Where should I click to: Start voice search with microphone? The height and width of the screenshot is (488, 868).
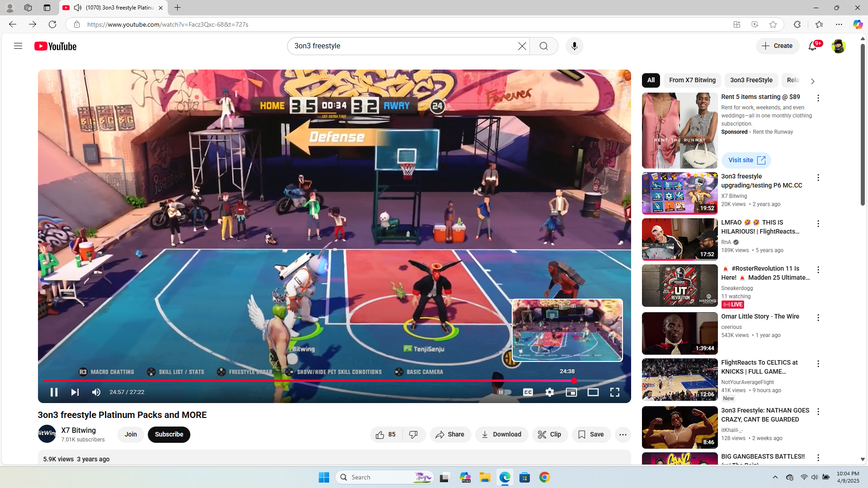coord(574,46)
